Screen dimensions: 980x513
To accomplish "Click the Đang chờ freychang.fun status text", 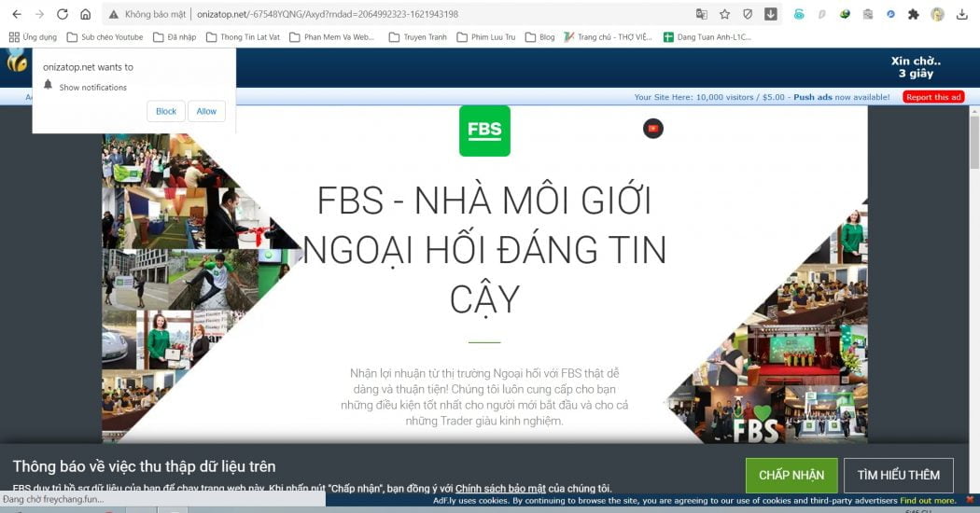I will pyautogui.click(x=54, y=499).
